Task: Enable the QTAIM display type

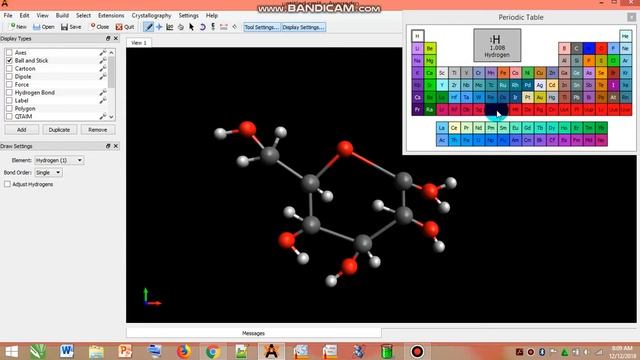Action: (9, 116)
